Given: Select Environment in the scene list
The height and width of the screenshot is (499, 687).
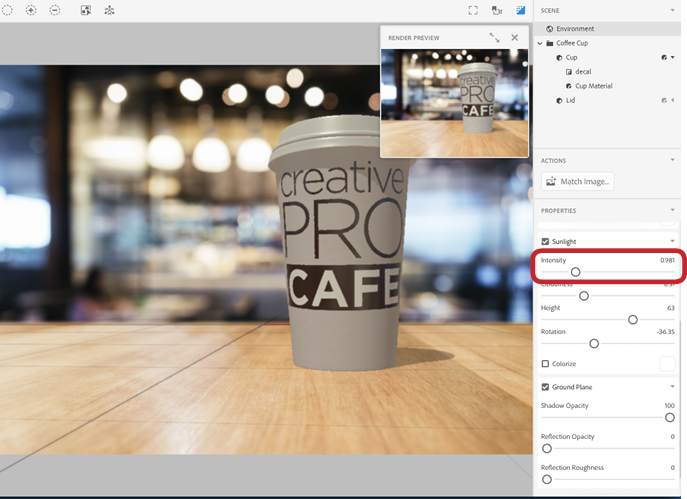Looking at the screenshot, I should 575,29.
